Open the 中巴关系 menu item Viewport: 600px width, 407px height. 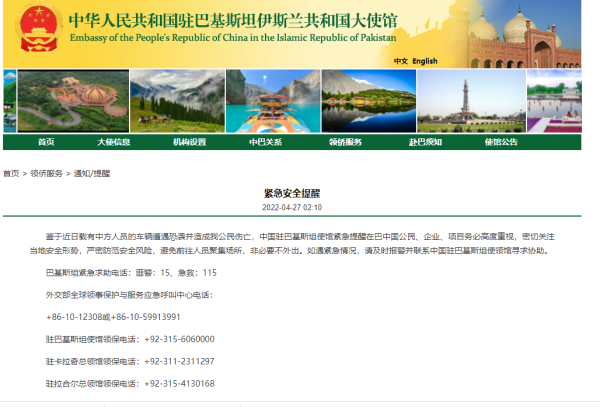[x=266, y=142]
